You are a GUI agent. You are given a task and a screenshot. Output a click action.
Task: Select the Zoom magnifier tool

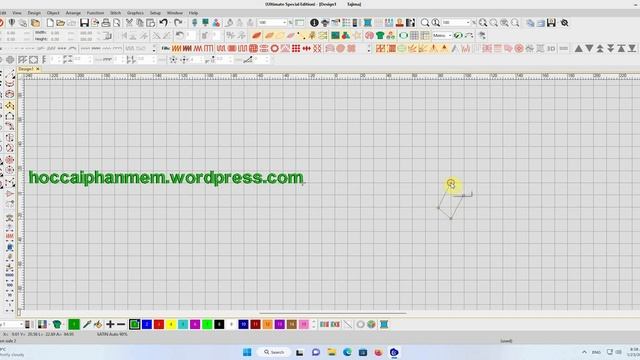click(x=425, y=23)
